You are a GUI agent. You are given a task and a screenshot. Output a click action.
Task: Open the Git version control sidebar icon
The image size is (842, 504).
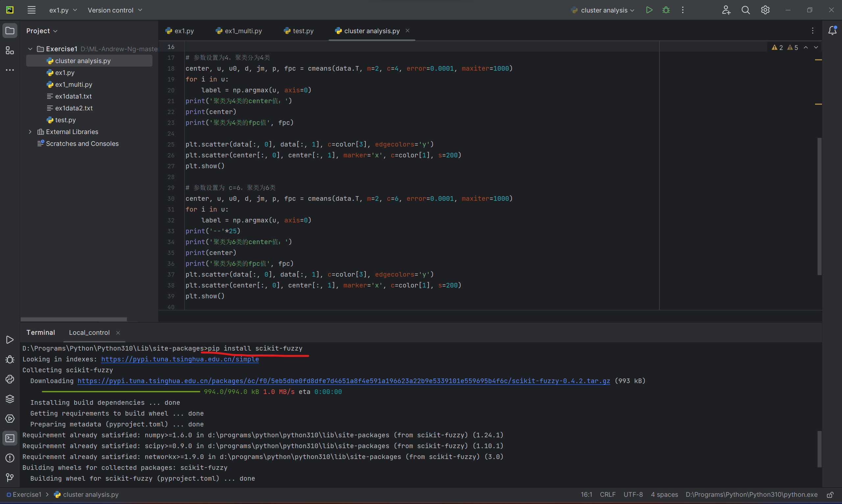[x=10, y=477]
